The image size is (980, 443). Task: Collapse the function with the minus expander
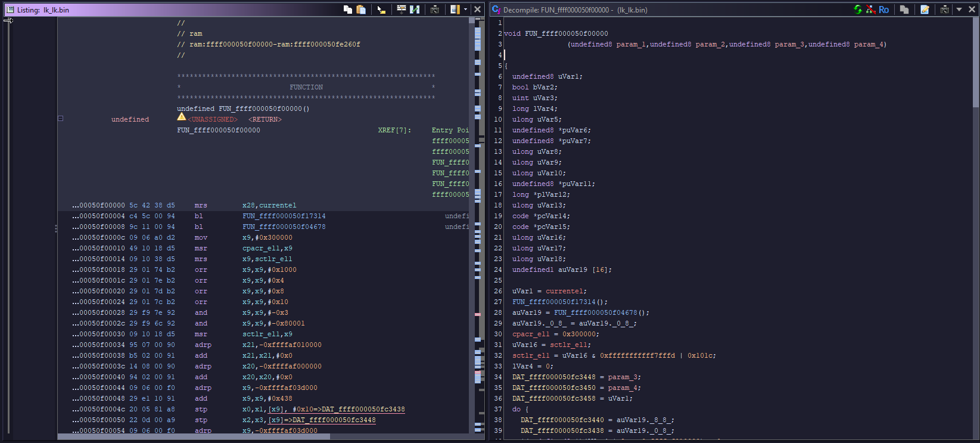[60, 119]
